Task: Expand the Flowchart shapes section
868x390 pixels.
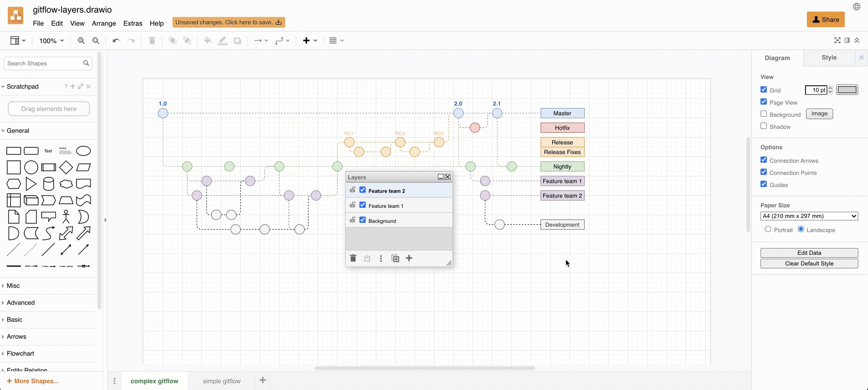Action: pyautogui.click(x=20, y=354)
